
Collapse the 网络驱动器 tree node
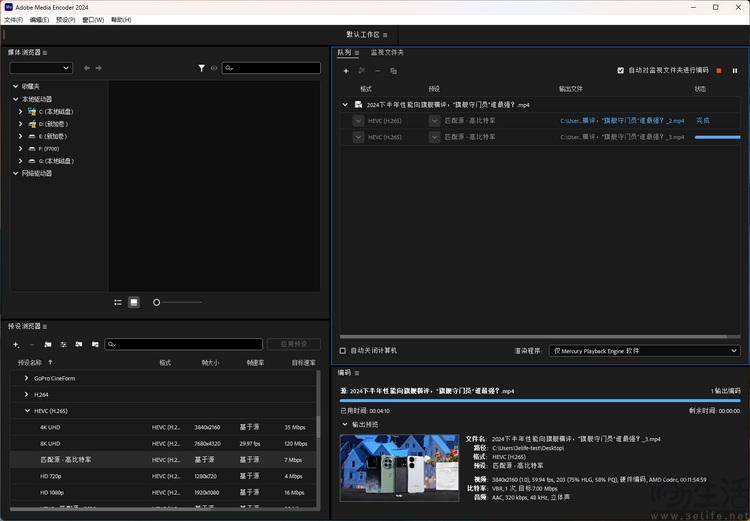tap(16, 173)
